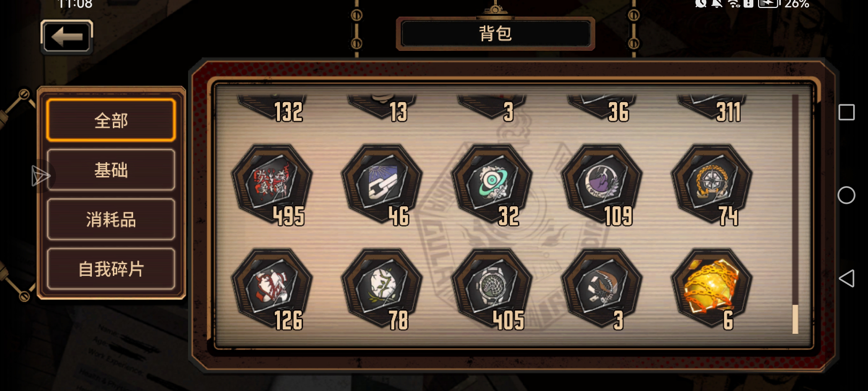Open the 消耗品 category tab

pyautogui.click(x=111, y=219)
